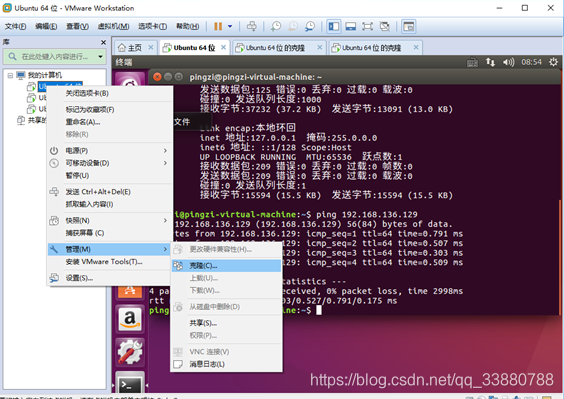The width and height of the screenshot is (564, 399).
Task: Maximize the terminal window round button
Action: pos(178,77)
